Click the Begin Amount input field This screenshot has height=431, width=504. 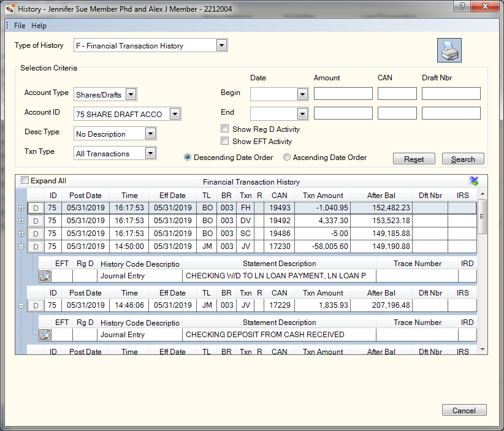[343, 94]
